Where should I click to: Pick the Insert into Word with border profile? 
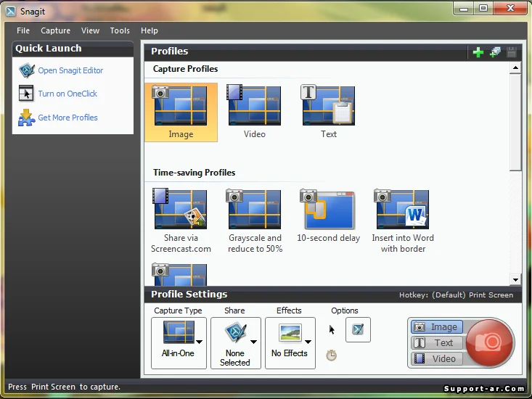tap(403, 221)
